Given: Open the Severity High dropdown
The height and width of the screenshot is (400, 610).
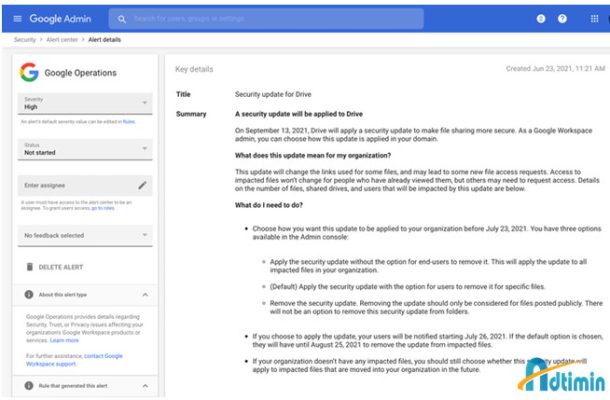Looking at the screenshot, I should (85, 104).
